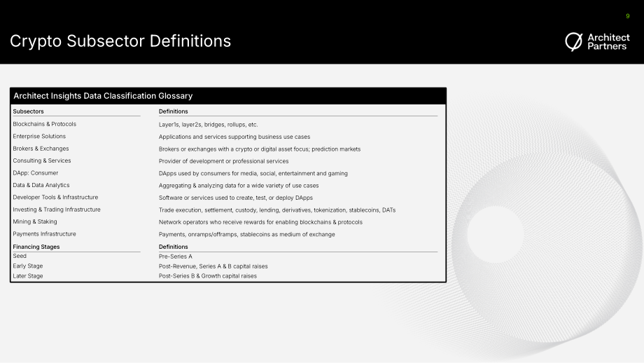
Task: Click the Architect Partners logo icon
Action: click(x=574, y=41)
